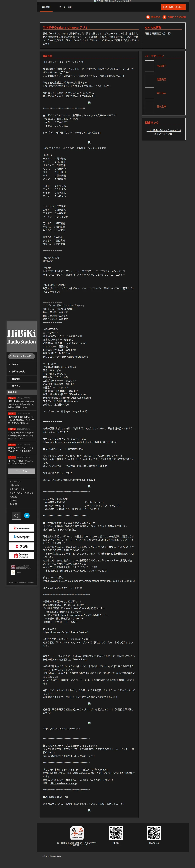Open 会員登録 in sidebar menu
The image size is (195, 868).
(22, 379)
